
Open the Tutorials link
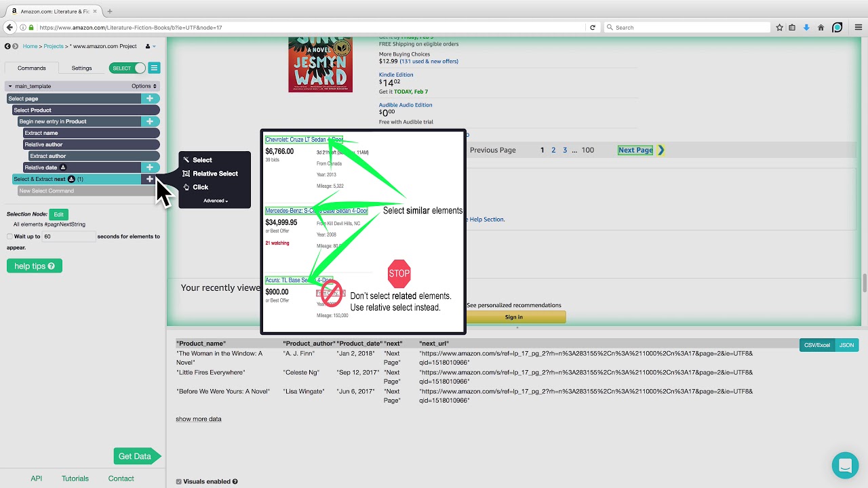pyautogui.click(x=75, y=479)
